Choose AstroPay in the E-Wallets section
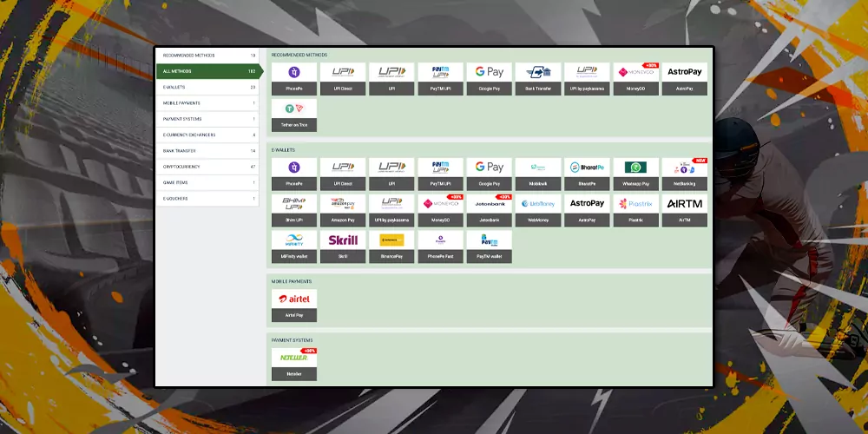Image resolution: width=868 pixels, height=434 pixels. (x=587, y=210)
